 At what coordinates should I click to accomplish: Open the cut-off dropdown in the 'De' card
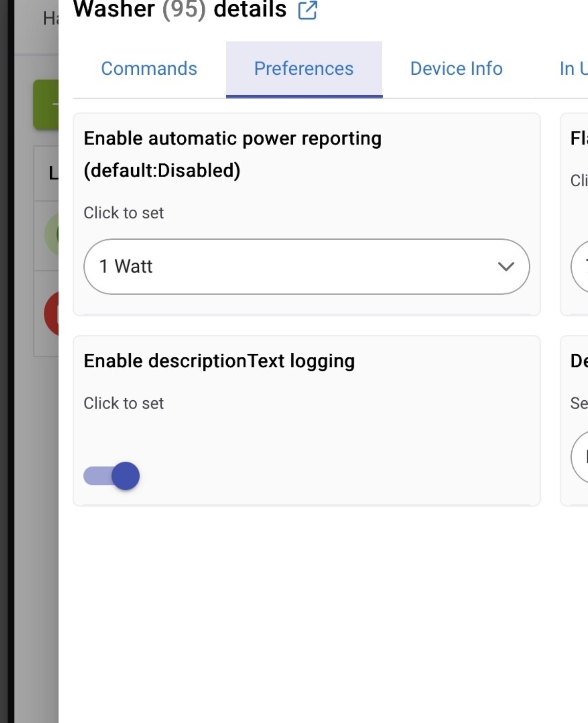pyautogui.click(x=580, y=457)
